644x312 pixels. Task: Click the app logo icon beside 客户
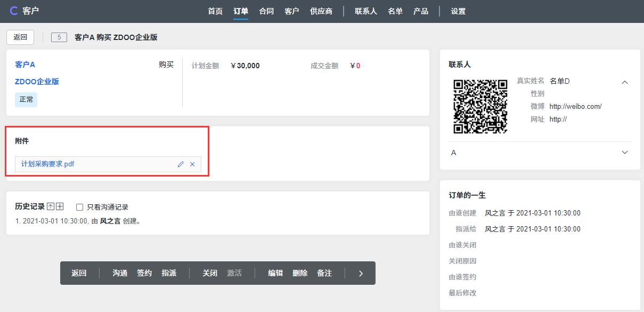14,11
